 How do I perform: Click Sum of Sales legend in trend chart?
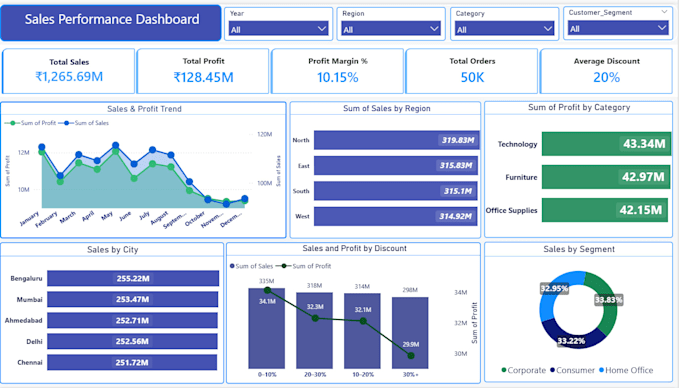[84, 123]
